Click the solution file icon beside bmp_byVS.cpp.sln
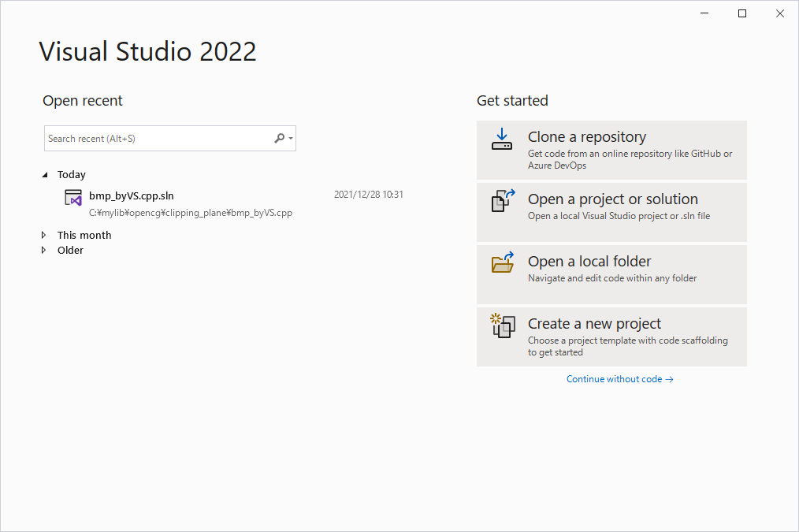799x532 pixels. tap(73, 198)
